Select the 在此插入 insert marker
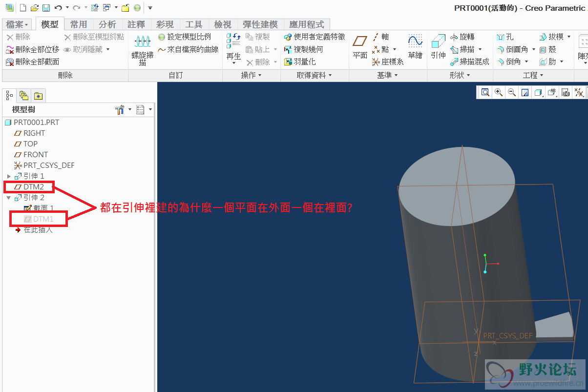588x392 pixels. (33, 230)
